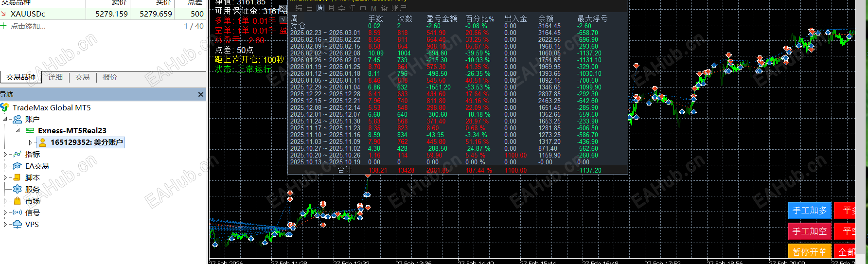Click the 状态: 正常运行 status text

(x=243, y=70)
